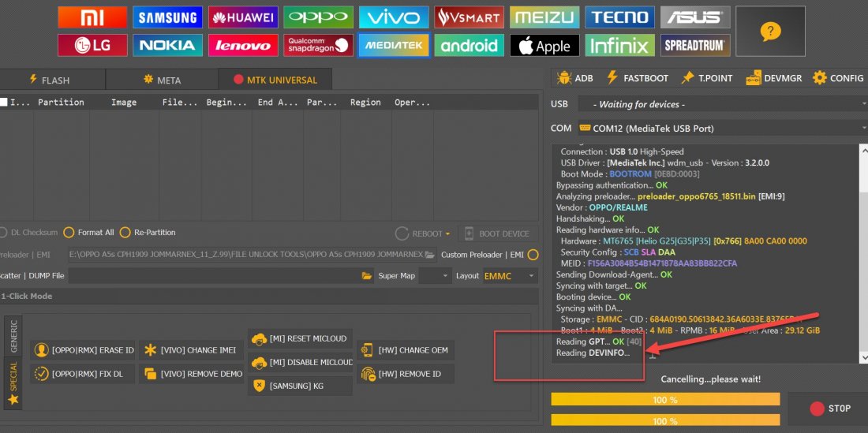Open the Lenovo brand tile
The height and width of the screenshot is (433, 868).
click(242, 45)
